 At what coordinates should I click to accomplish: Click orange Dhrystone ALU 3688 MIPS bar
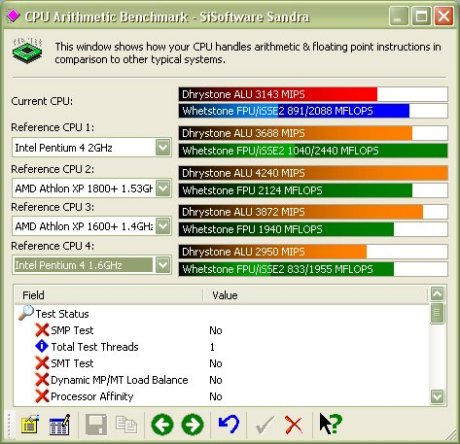[313, 133]
